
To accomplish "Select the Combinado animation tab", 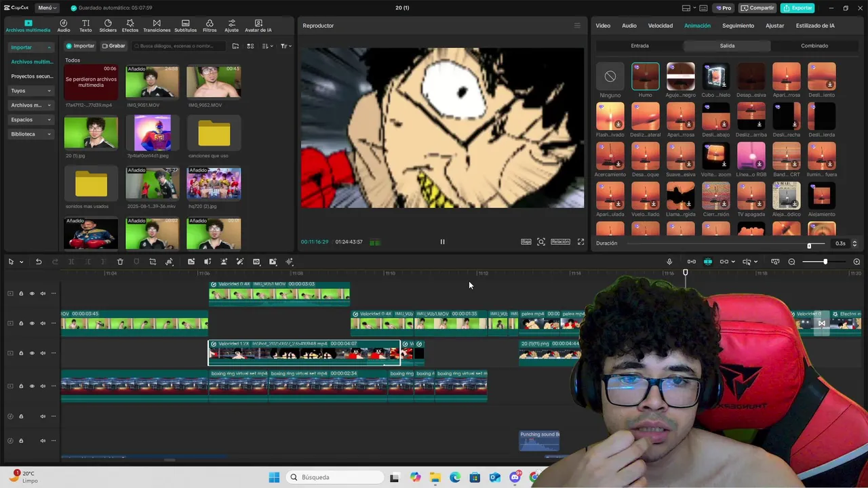I will tap(814, 45).
